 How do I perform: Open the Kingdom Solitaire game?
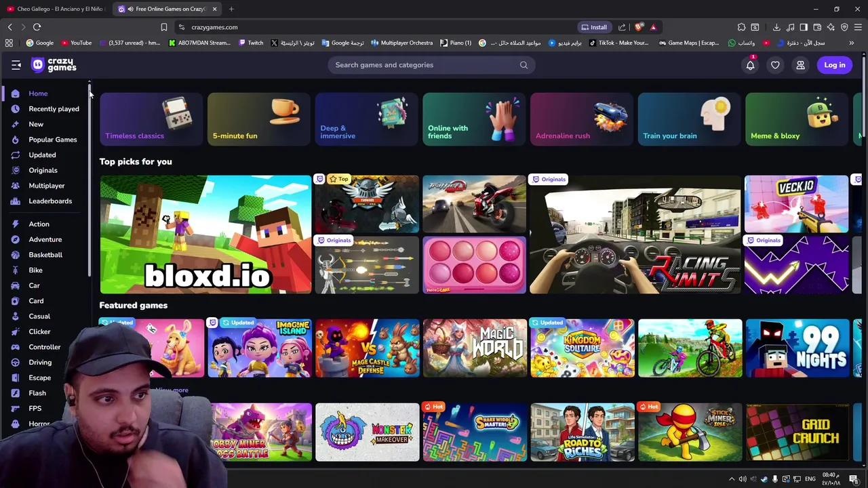[x=582, y=348]
